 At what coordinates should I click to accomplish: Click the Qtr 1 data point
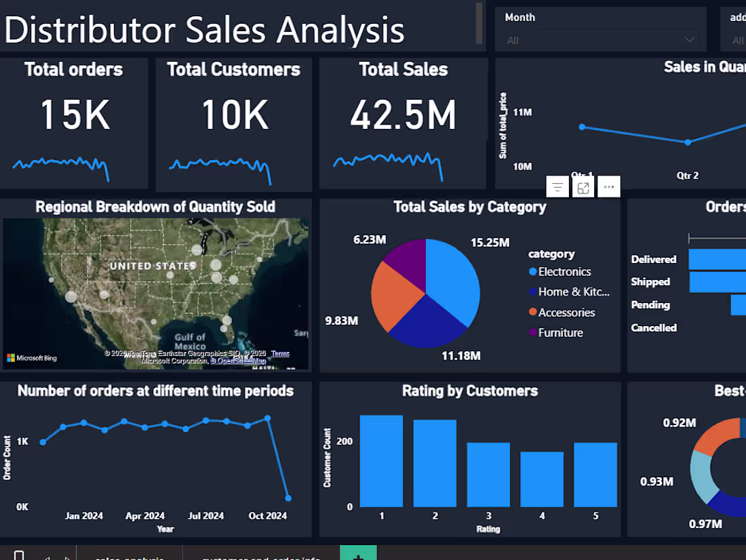point(582,127)
